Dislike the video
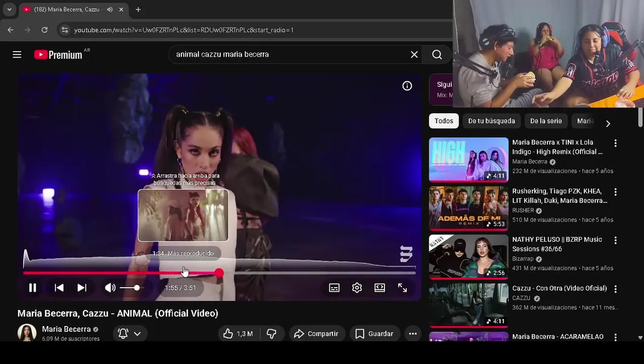 point(272,334)
